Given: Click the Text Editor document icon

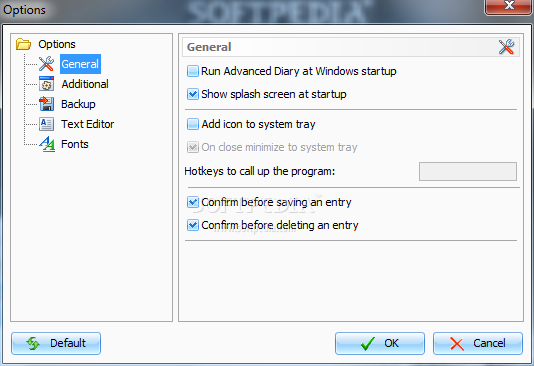Looking at the screenshot, I should [46, 124].
